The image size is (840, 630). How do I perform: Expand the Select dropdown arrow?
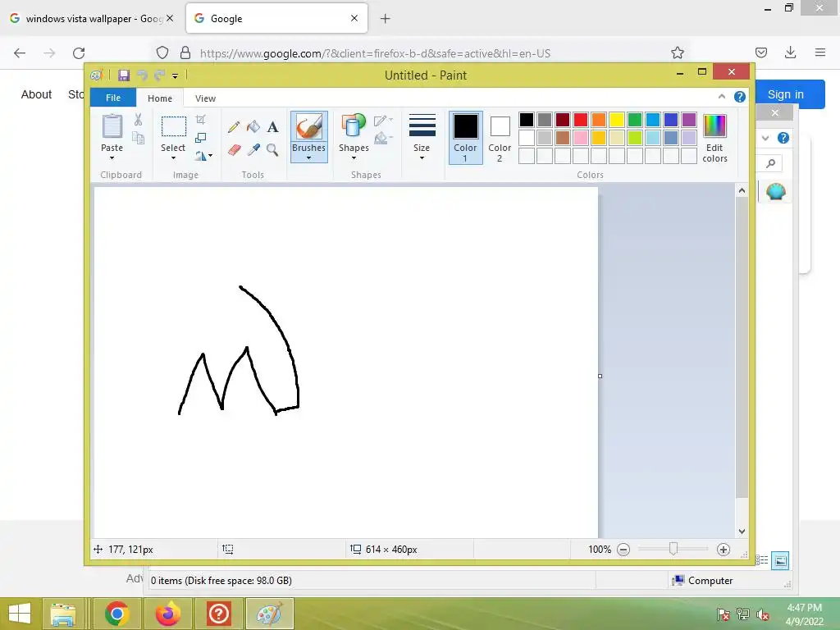(x=173, y=158)
